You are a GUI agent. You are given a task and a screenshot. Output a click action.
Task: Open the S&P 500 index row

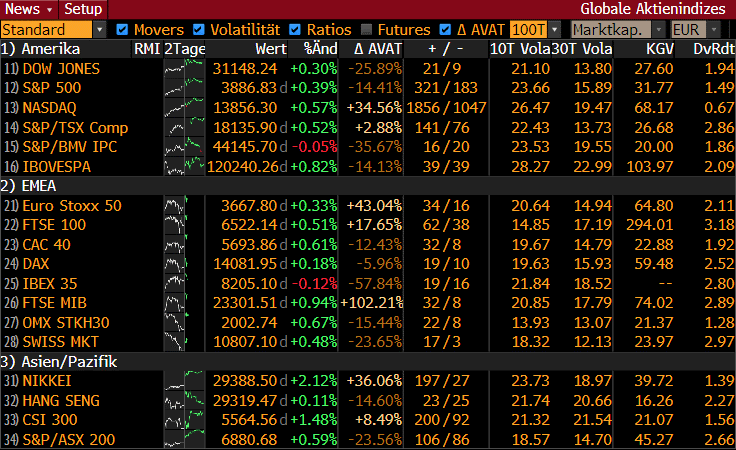[52, 88]
